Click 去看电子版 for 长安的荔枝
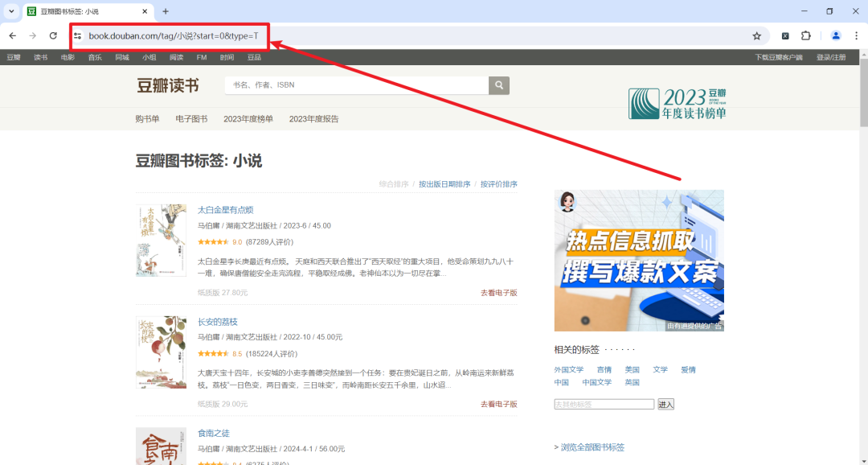The height and width of the screenshot is (465, 868). point(499,404)
